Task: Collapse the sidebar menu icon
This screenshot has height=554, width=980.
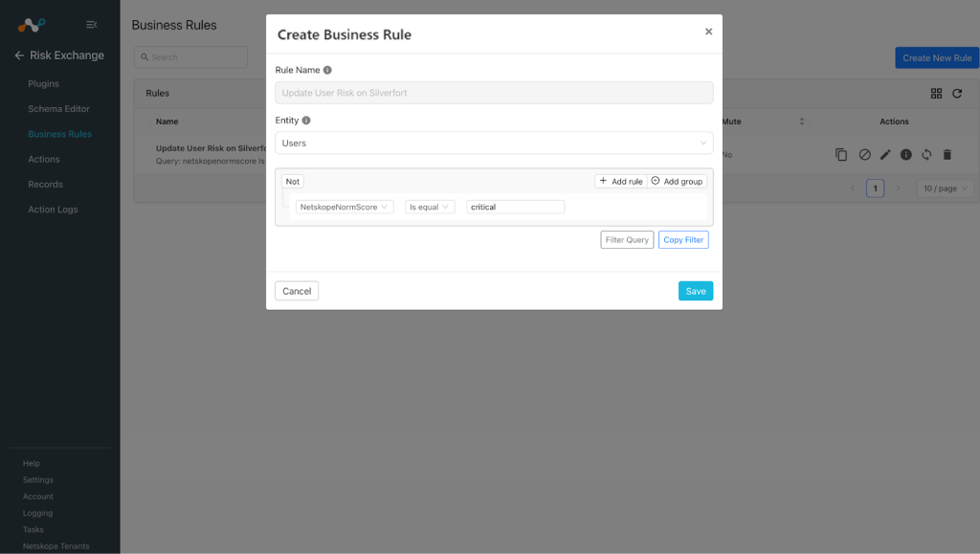Action: click(91, 24)
